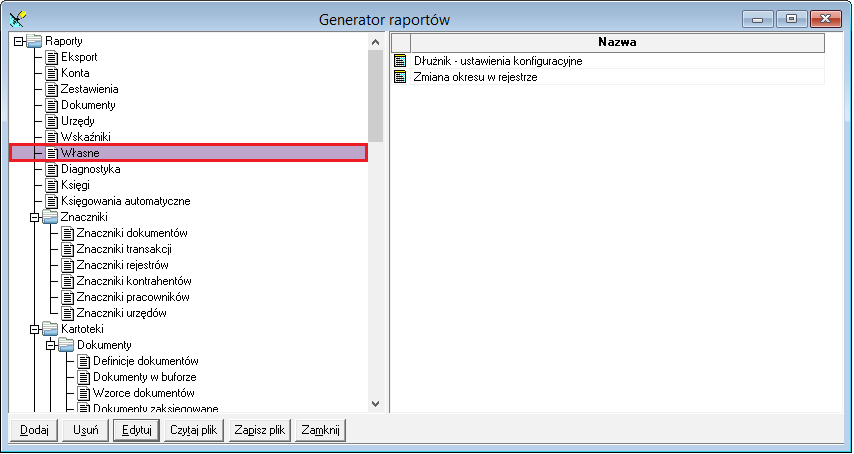854x454 pixels.
Task: Select the Znaczniki dokumentów tree item
Action: click(x=132, y=234)
